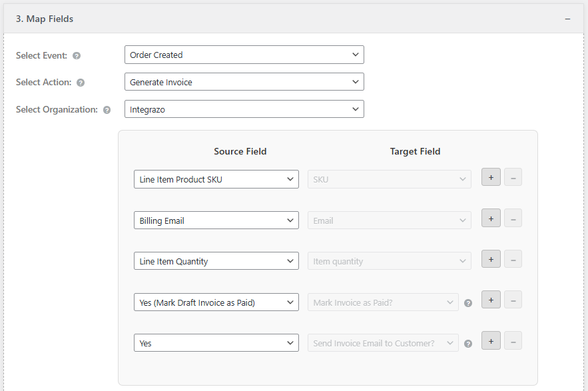588x391 pixels.
Task: Click help icon beside Select Action
Action: pos(81,83)
